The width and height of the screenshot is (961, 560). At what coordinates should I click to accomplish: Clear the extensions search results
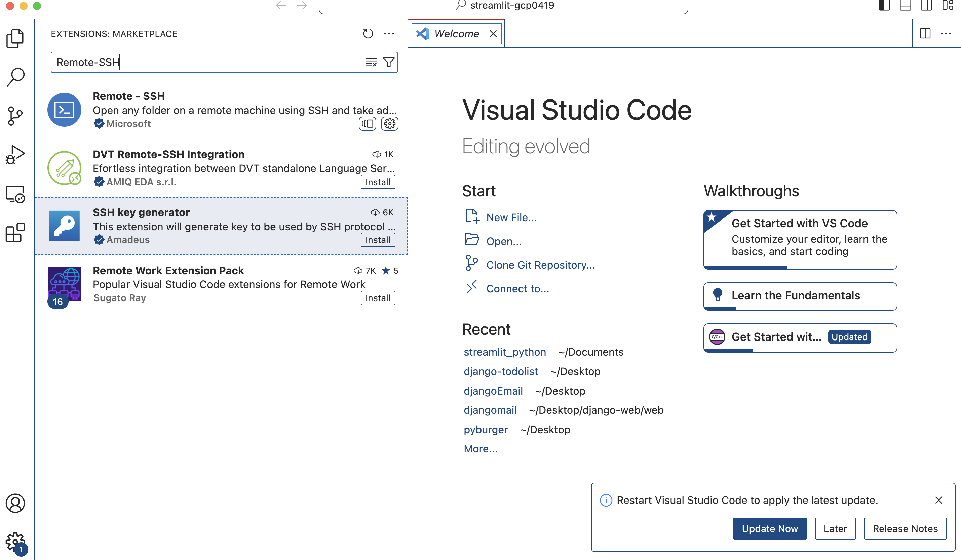pyautogui.click(x=371, y=62)
